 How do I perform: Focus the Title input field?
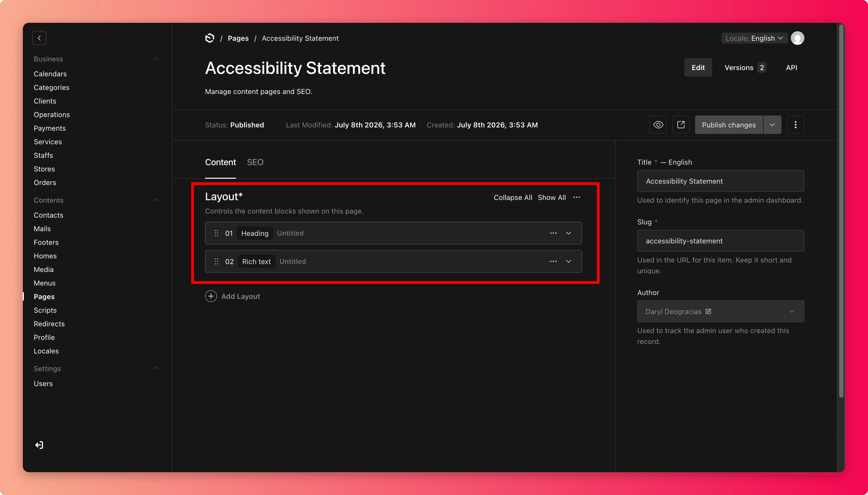(721, 181)
